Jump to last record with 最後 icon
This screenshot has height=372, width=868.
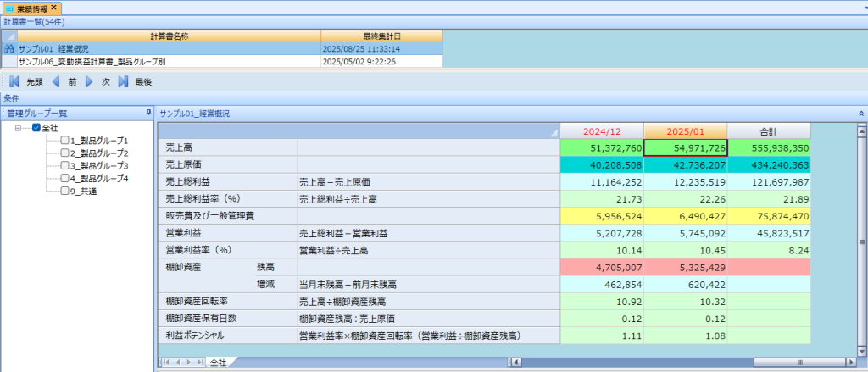[x=123, y=82]
